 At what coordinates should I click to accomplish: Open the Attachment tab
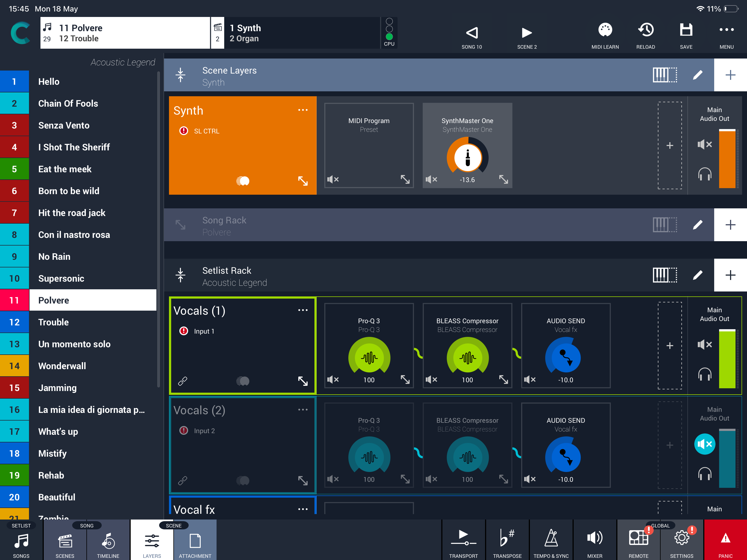coord(195,540)
